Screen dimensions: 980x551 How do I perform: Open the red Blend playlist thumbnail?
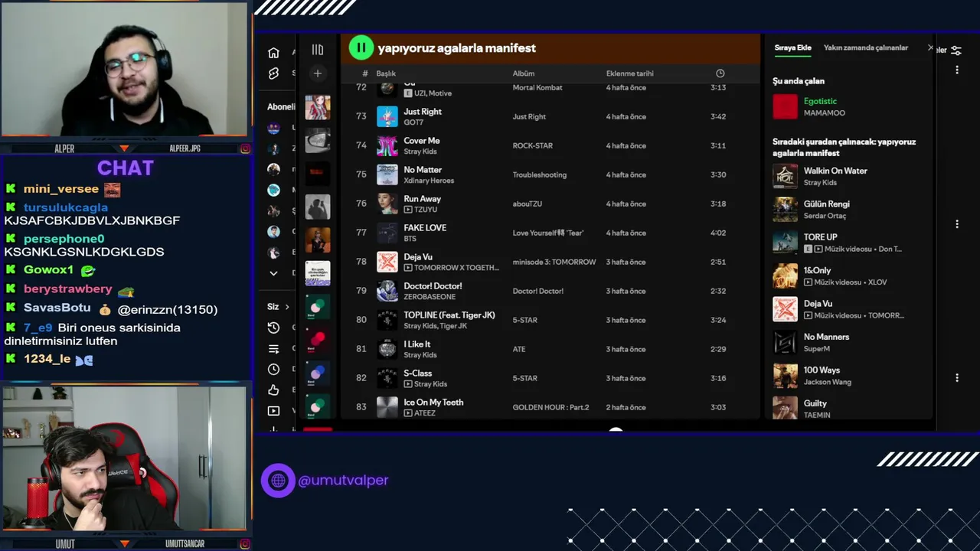(318, 339)
